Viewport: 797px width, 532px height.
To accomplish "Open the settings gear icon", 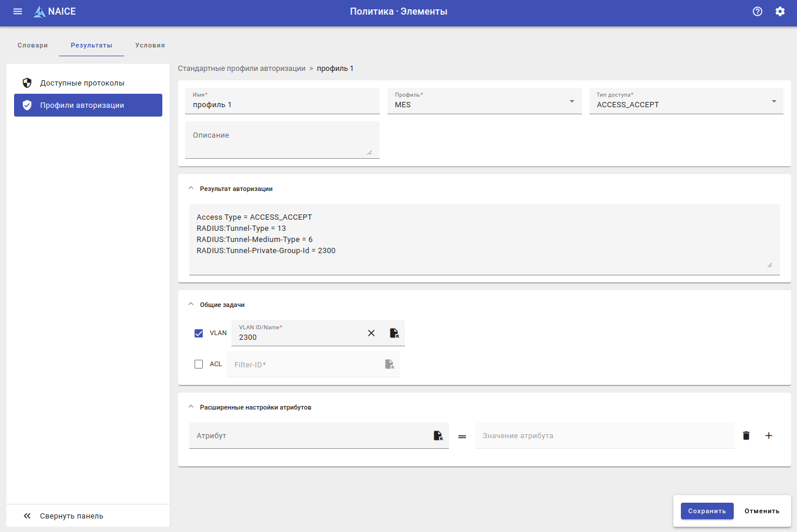I will [x=779, y=12].
